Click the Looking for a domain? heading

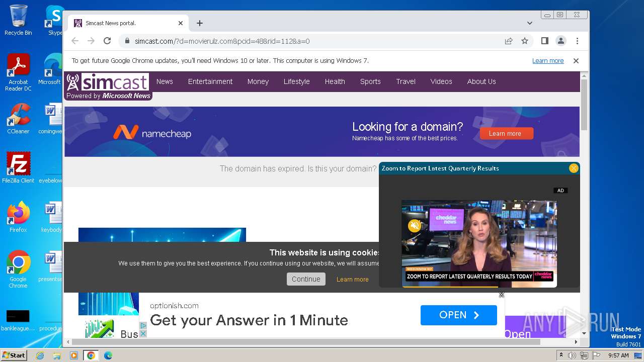(408, 127)
